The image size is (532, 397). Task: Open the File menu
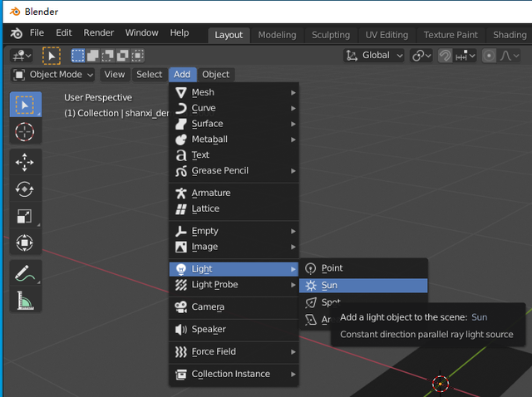point(37,33)
